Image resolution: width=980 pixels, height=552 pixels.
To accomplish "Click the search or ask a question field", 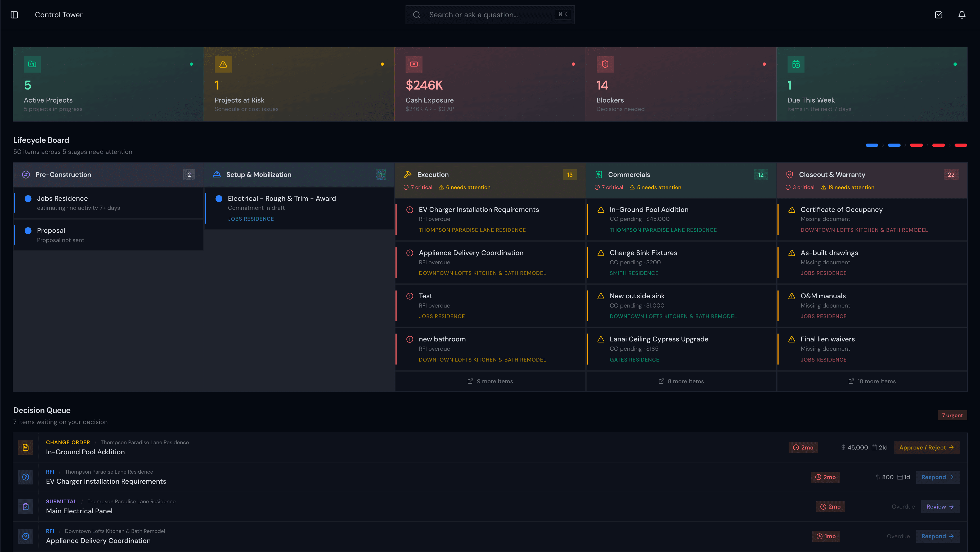I will point(490,15).
